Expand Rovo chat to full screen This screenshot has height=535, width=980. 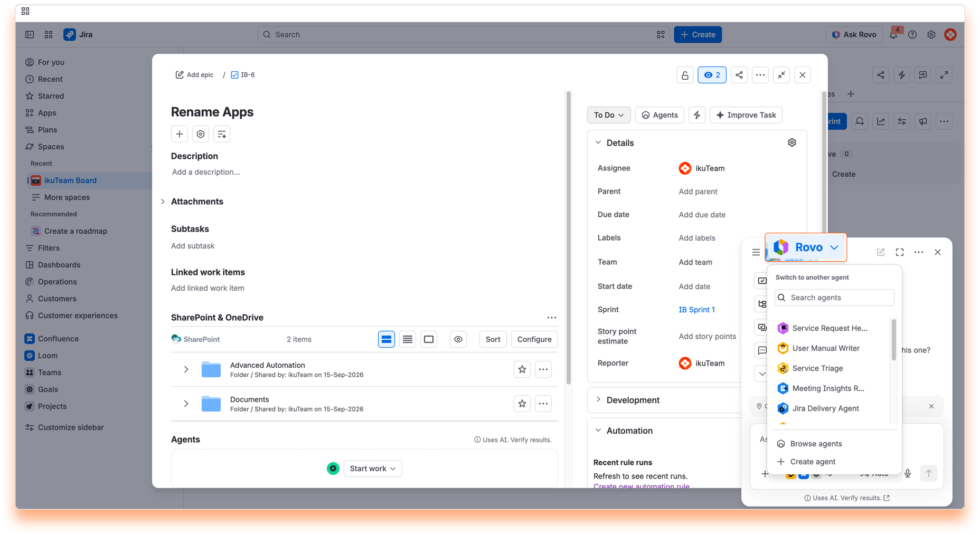point(900,252)
